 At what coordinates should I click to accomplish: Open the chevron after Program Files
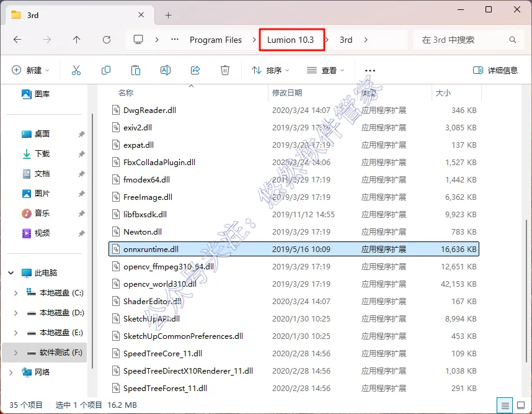click(254, 40)
